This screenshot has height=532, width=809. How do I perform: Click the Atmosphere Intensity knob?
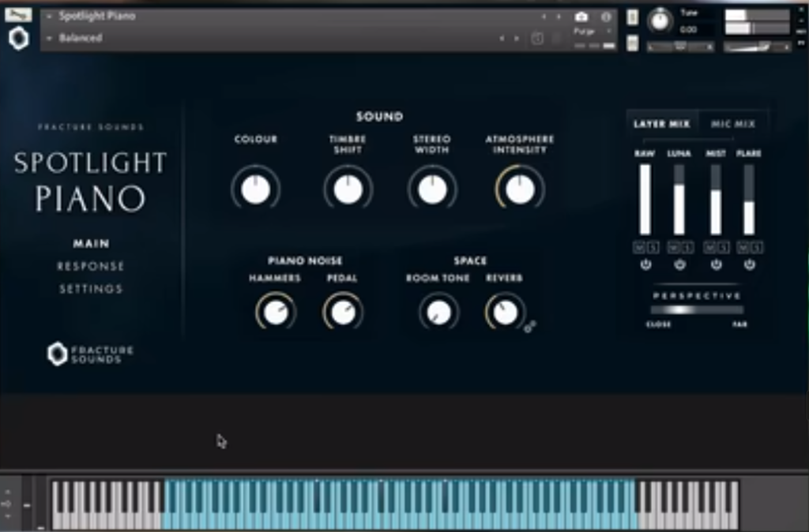pos(520,189)
